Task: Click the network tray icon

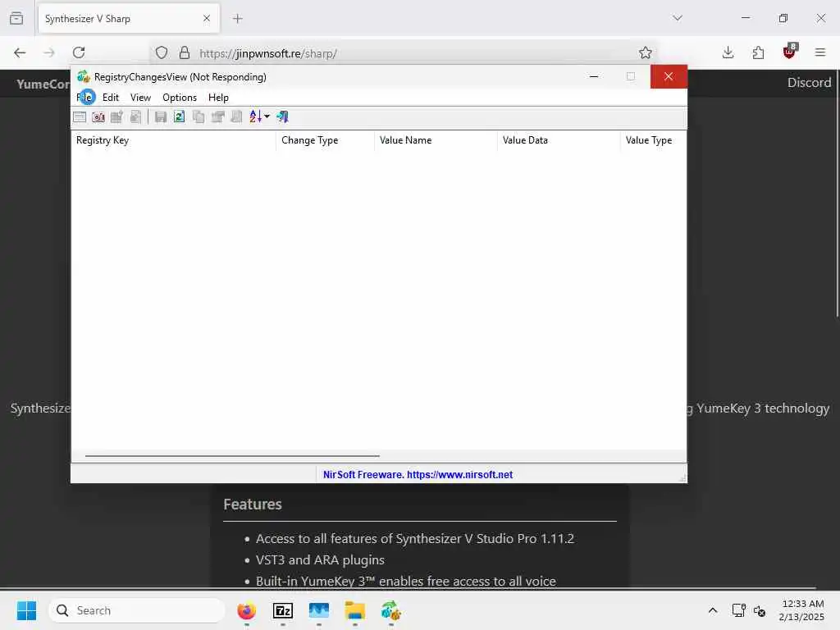Action: tap(739, 610)
